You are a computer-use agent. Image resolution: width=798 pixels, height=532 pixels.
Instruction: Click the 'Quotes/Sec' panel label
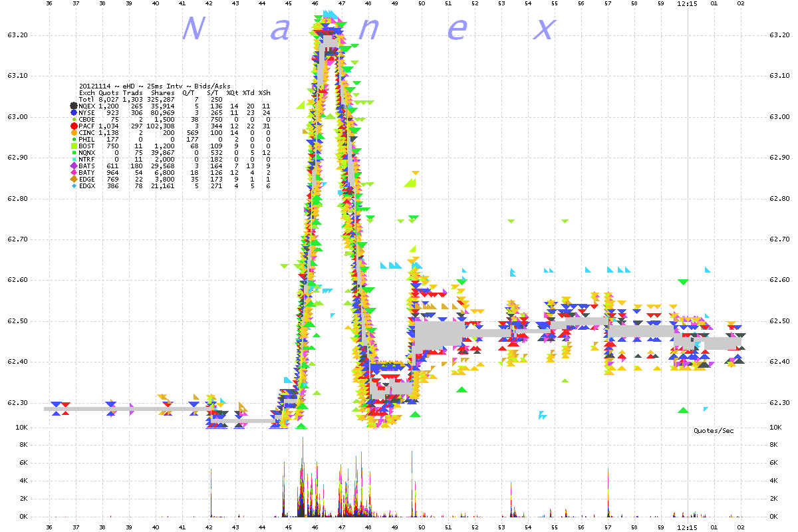point(714,431)
